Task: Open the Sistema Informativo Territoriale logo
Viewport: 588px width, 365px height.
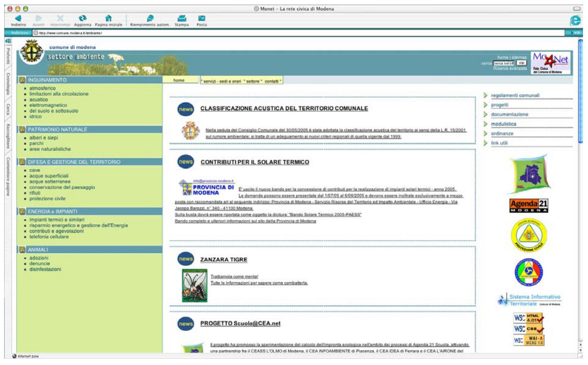Action: 529,300
